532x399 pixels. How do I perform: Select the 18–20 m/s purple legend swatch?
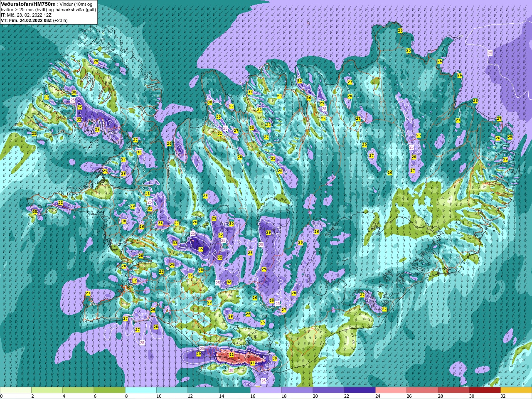click(297, 390)
